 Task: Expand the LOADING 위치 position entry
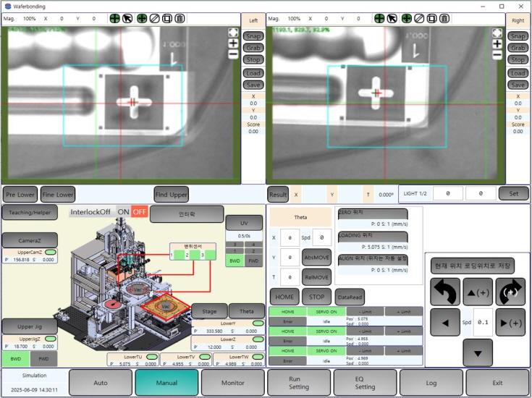(x=371, y=237)
